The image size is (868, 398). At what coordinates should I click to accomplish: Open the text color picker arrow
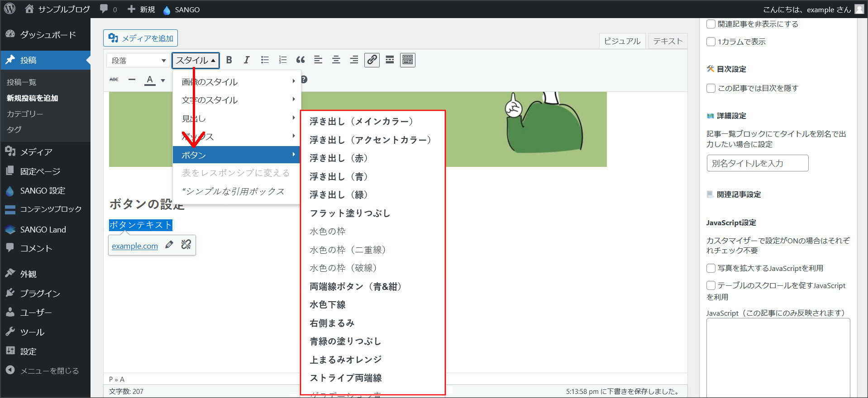point(163,81)
